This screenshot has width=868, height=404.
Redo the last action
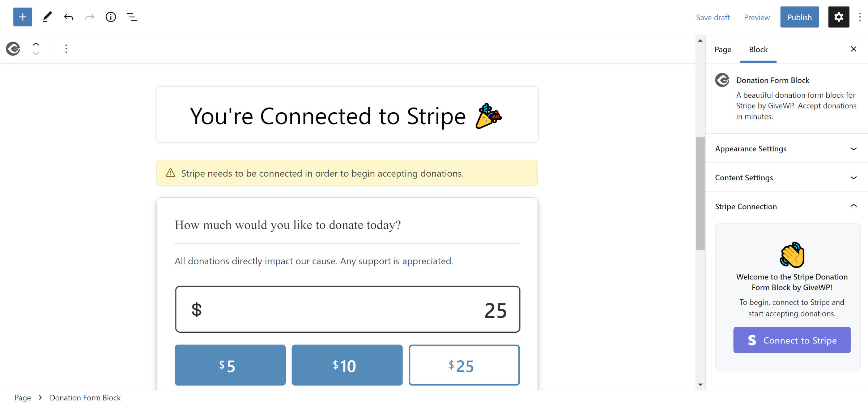point(89,17)
